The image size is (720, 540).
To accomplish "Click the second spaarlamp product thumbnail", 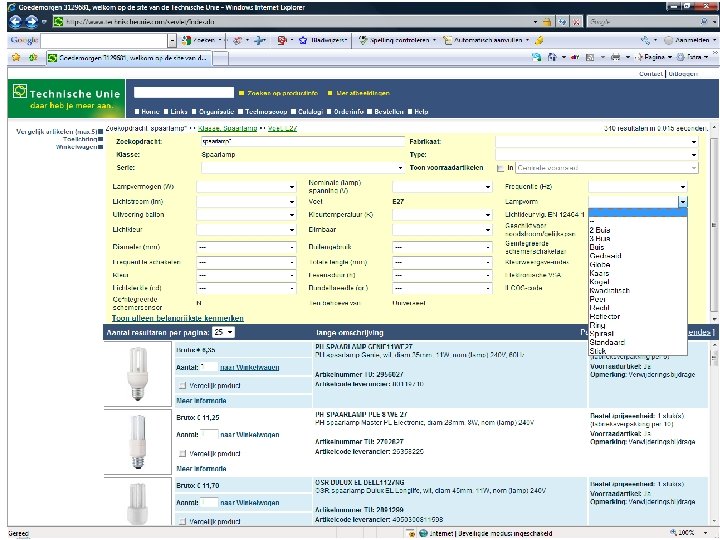I will [137, 441].
